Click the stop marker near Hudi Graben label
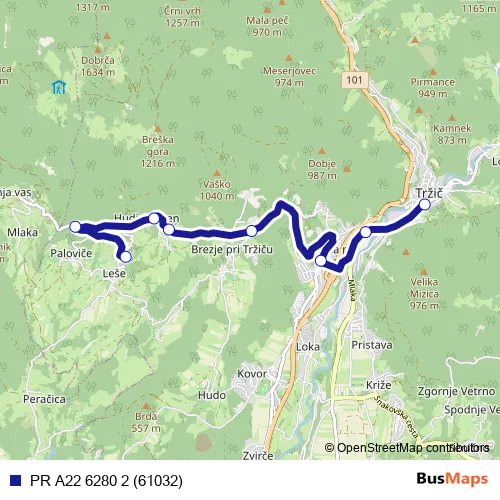 click(154, 218)
